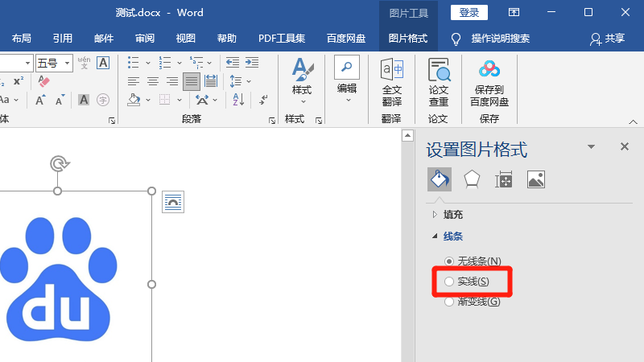
Task: Click superscript x² button
Action: click(x=19, y=81)
